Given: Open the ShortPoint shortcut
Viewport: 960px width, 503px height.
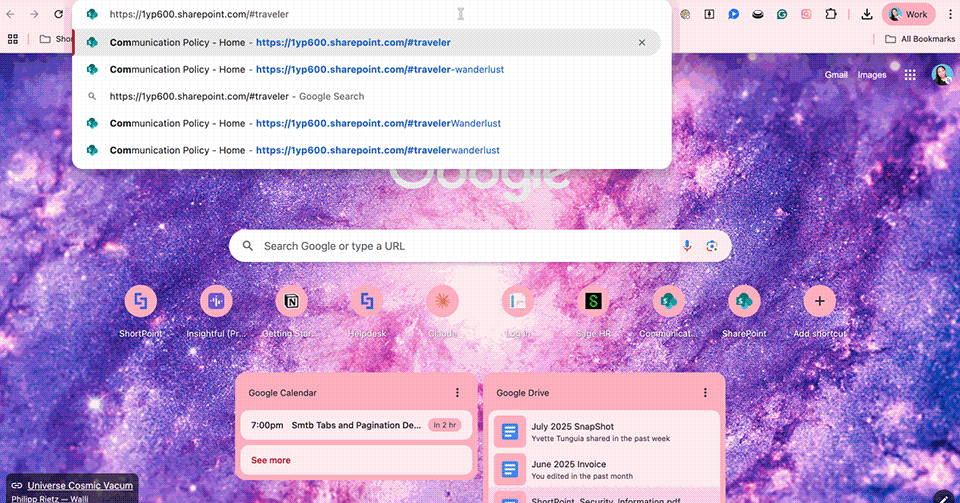Looking at the screenshot, I should [x=141, y=311].
